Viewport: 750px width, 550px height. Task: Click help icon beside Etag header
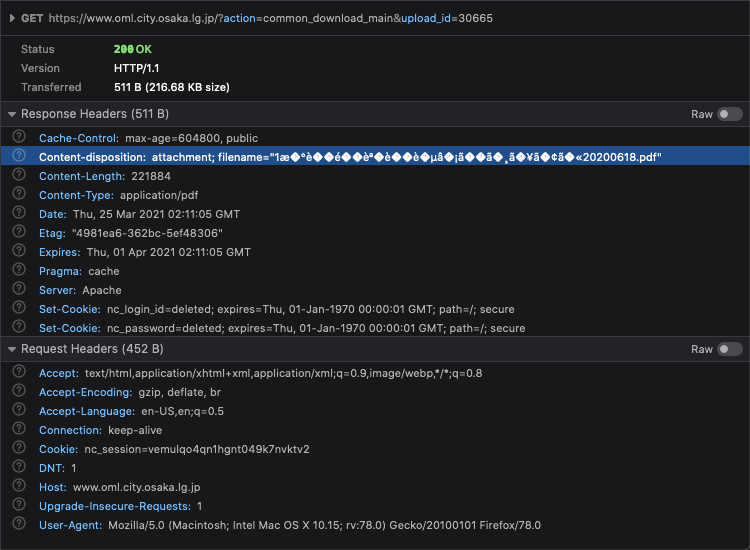tap(18, 233)
